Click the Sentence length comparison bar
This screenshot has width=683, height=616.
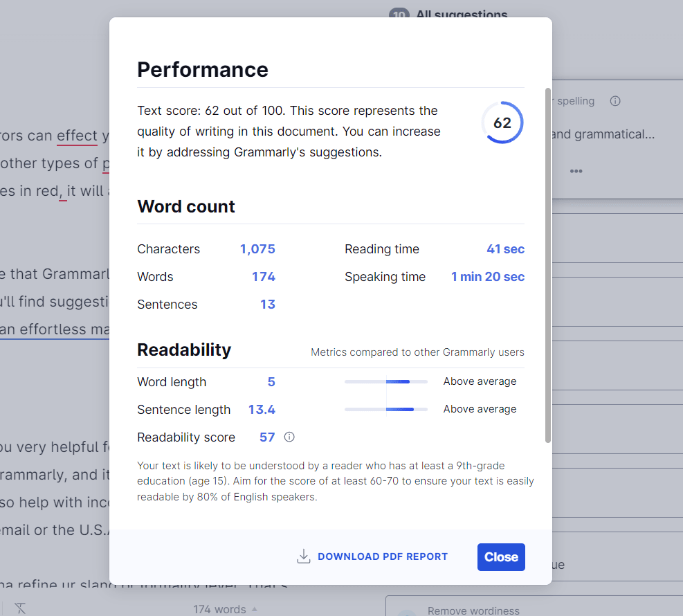pos(386,409)
